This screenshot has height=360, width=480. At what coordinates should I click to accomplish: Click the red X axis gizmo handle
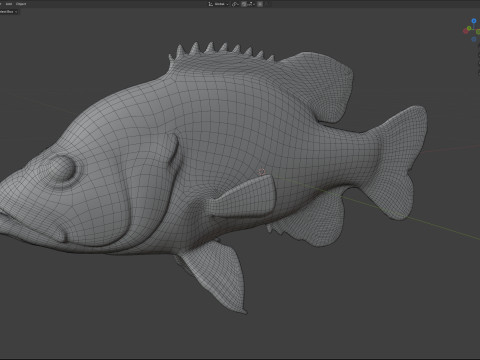coord(466,31)
